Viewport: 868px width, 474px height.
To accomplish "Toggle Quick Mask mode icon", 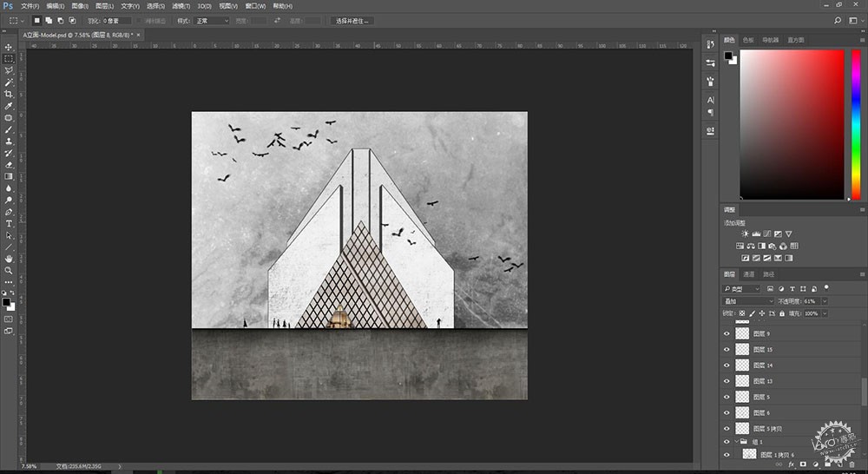I will [9, 319].
